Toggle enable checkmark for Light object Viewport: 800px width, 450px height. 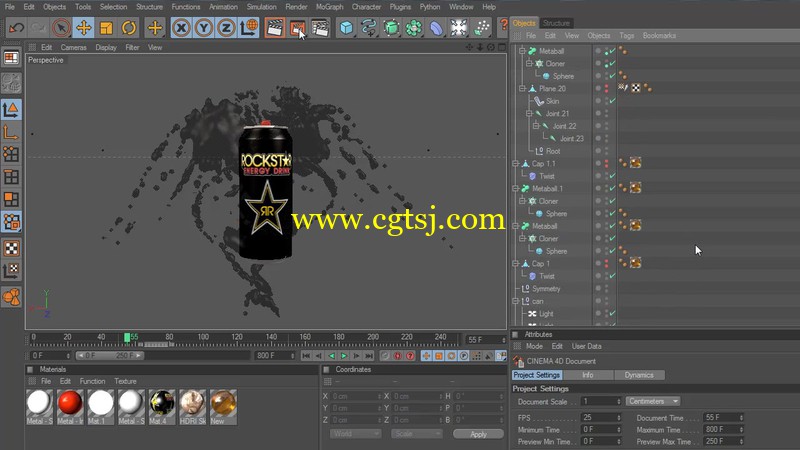[x=612, y=314]
